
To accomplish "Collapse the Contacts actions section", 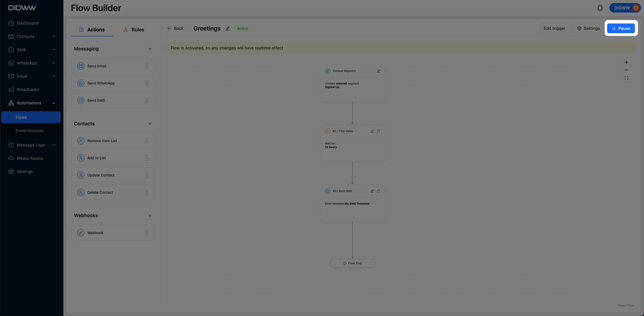I will coord(150,124).
